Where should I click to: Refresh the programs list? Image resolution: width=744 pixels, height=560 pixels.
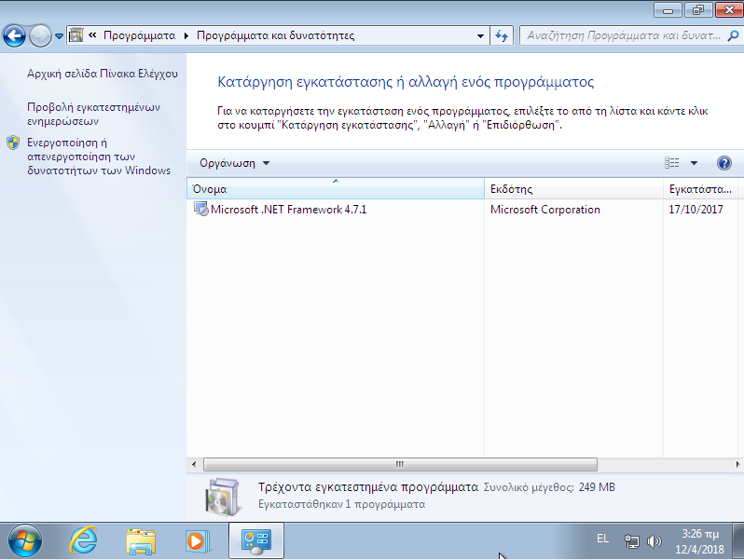502,35
